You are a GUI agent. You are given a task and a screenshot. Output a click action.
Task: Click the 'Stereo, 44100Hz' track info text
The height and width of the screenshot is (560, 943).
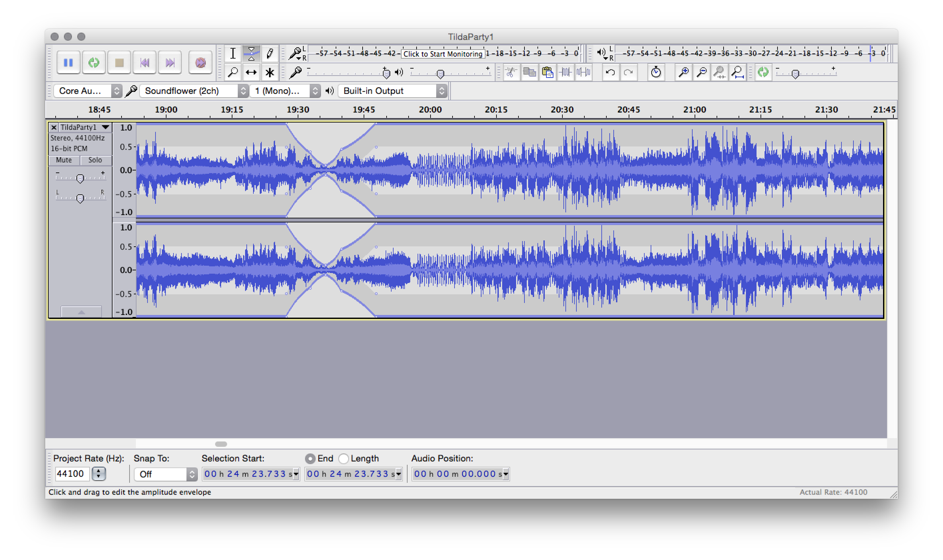point(77,138)
